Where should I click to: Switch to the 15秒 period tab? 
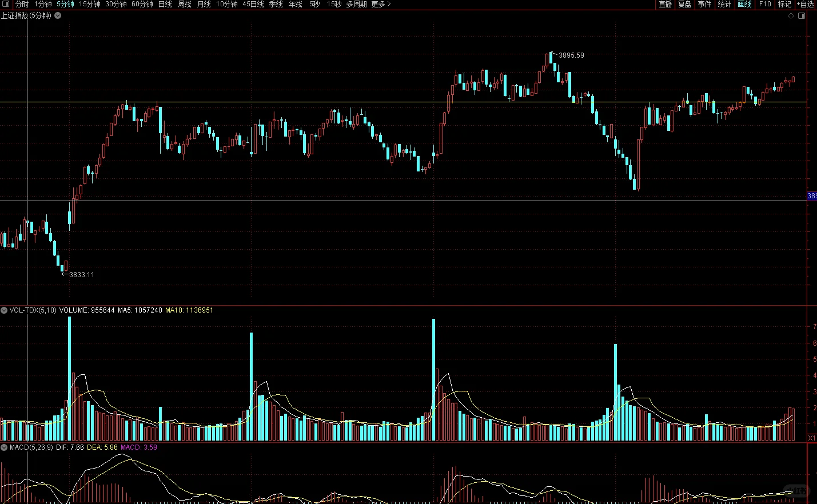[x=334, y=4]
